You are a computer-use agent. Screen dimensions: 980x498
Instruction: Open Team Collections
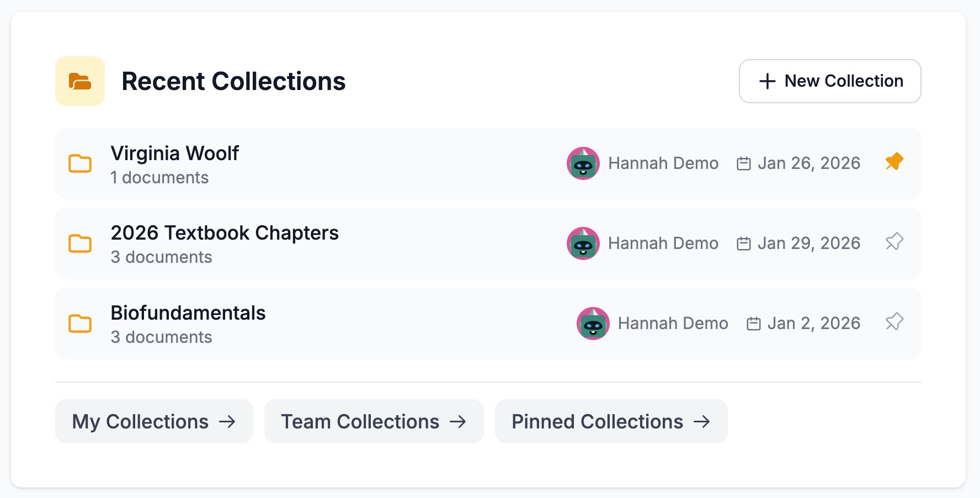point(374,421)
